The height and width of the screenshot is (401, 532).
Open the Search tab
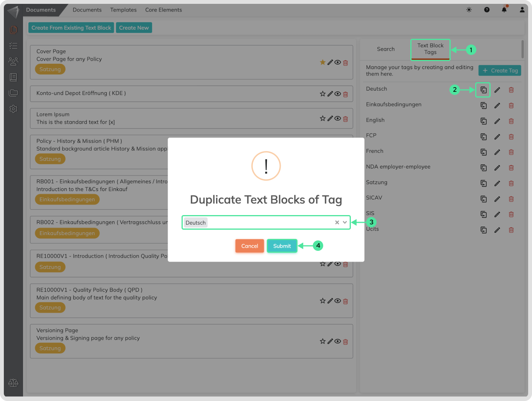[385, 49]
